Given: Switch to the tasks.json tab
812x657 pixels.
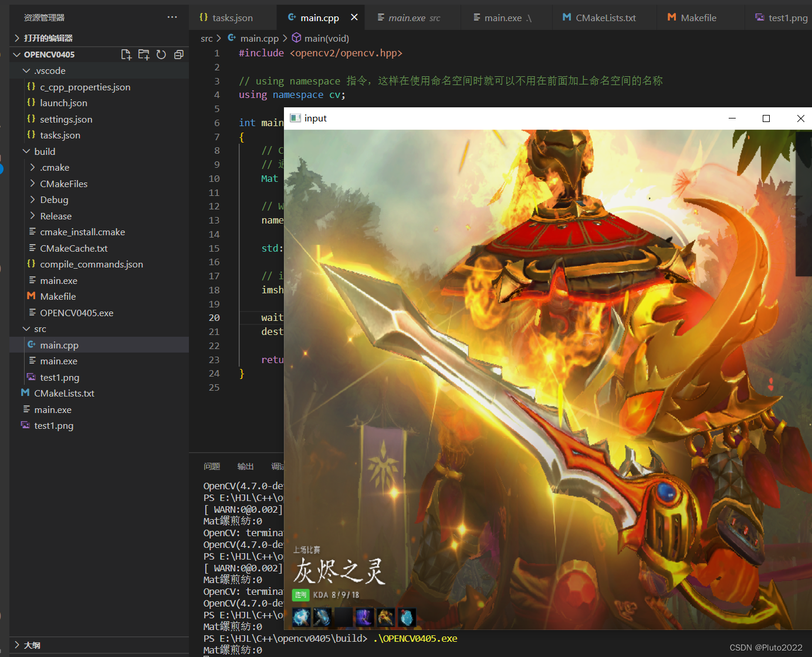Looking at the screenshot, I should pyautogui.click(x=232, y=17).
